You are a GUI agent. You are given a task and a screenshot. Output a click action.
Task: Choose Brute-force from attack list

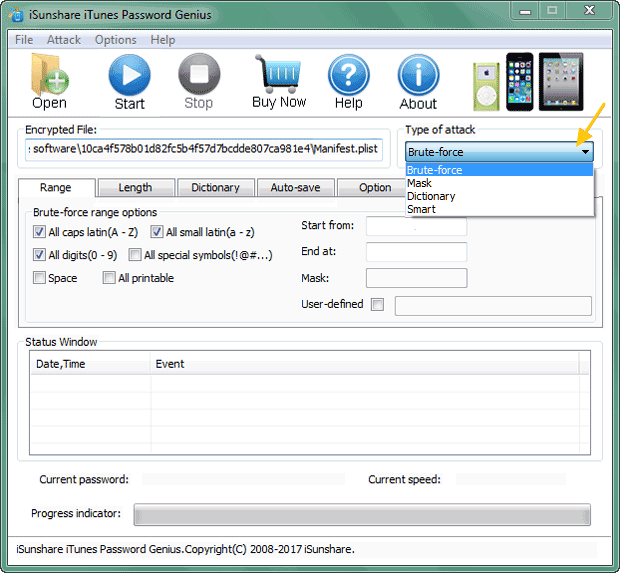point(499,170)
